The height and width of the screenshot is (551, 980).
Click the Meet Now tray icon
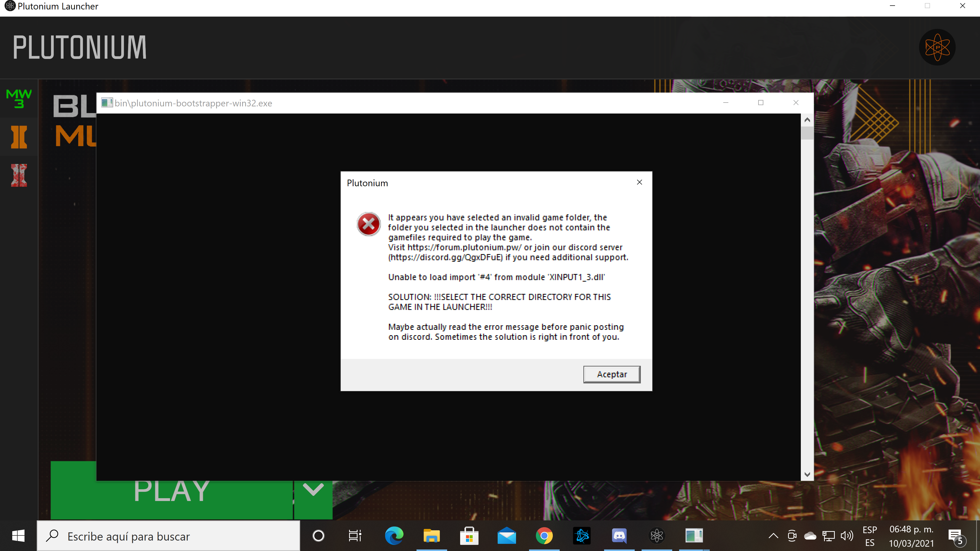pyautogui.click(x=792, y=536)
